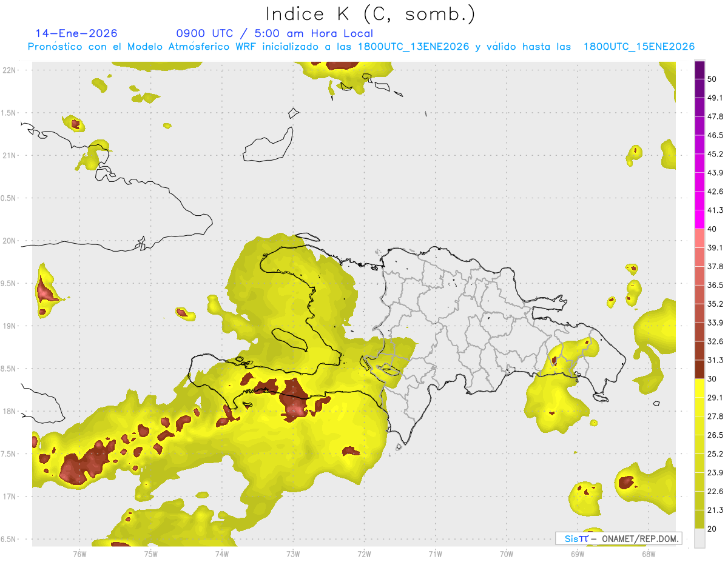Click the "32.6" color scale label
Image resolution: width=728 pixels, height=562 pixels.
[x=715, y=341]
